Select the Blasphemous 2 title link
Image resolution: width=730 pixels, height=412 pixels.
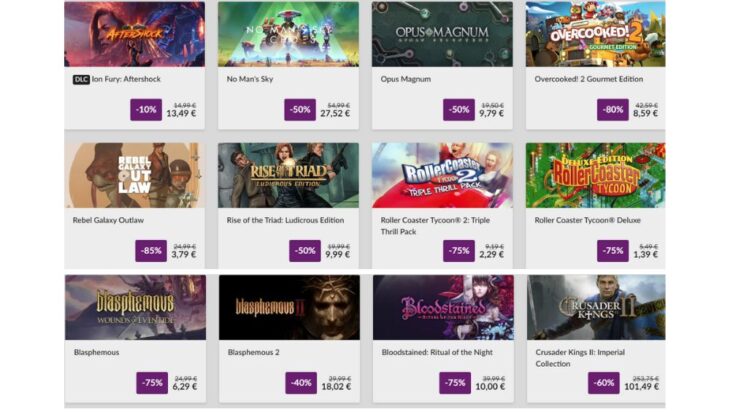coord(254,352)
